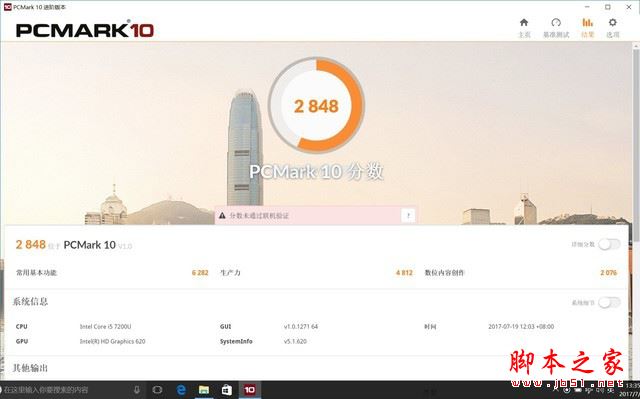Go to the 主页 home tab
640x399 pixels.
[524, 28]
